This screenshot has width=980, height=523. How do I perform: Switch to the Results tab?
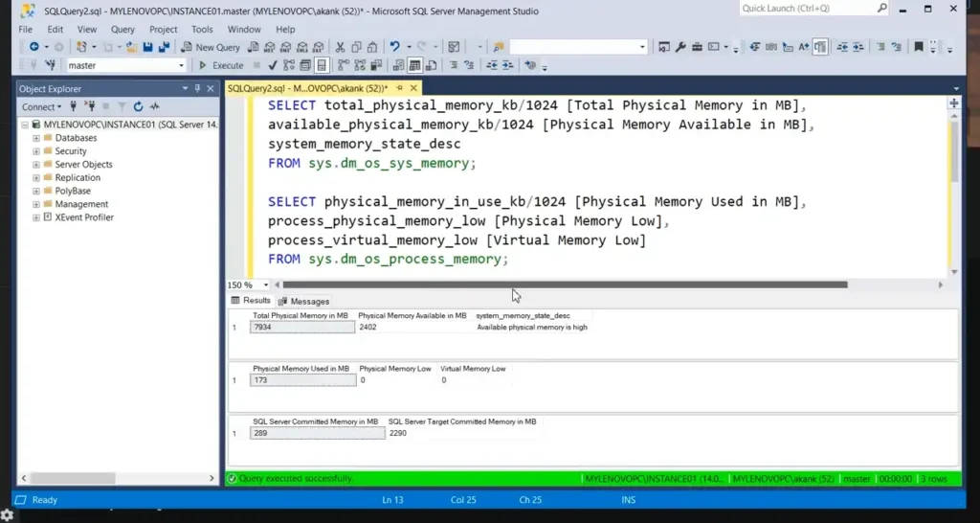[x=252, y=300]
